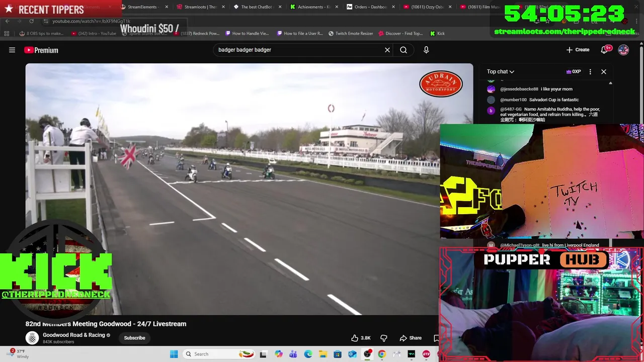644x362 pixels.
Task: Subscribe to Goodwood Road & Racing
Action: point(134,338)
